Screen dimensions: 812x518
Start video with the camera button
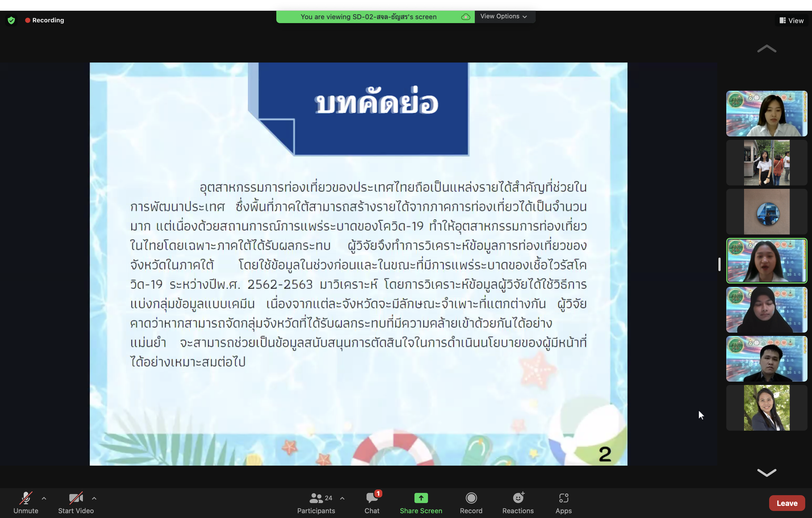[76, 502]
